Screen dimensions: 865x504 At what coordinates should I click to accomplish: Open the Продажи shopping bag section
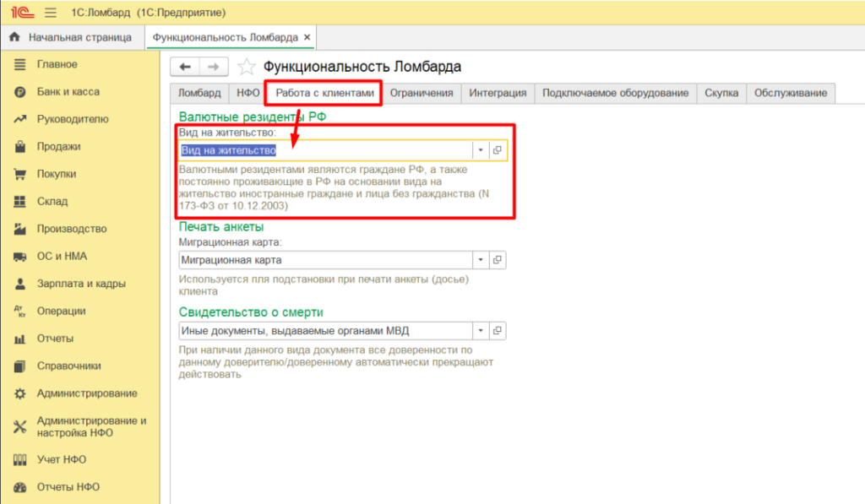[20, 147]
